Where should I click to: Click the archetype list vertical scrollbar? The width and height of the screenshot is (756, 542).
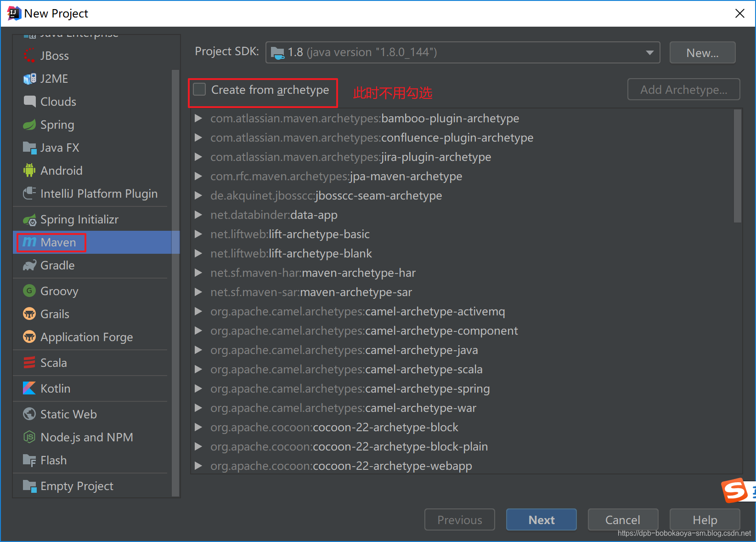click(x=738, y=166)
